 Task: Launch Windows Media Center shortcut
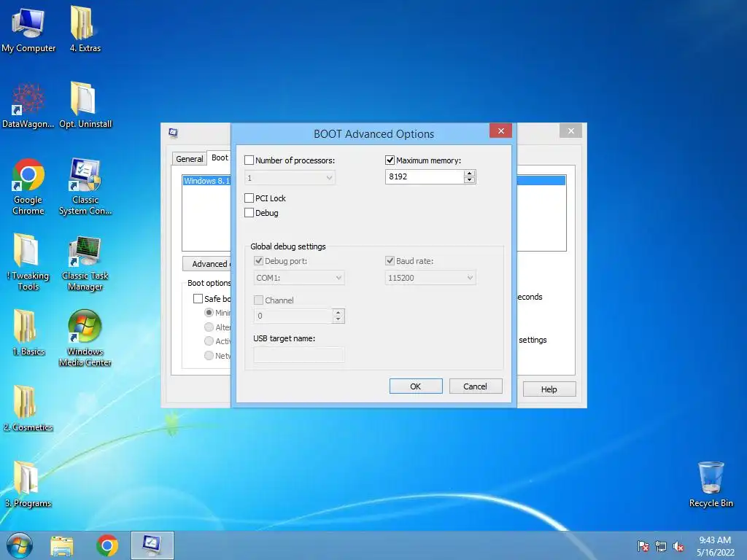[85, 338]
